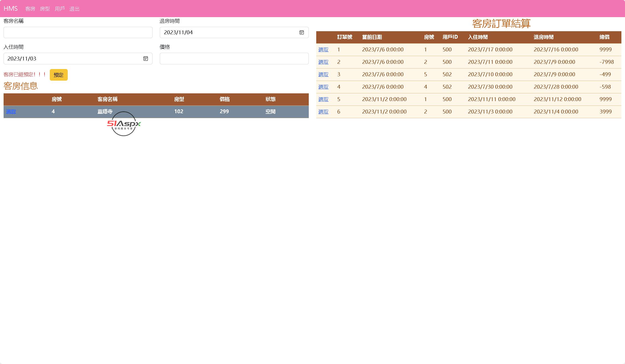Select room 4 靈隱寺 via 選取 link

pyautogui.click(x=11, y=112)
